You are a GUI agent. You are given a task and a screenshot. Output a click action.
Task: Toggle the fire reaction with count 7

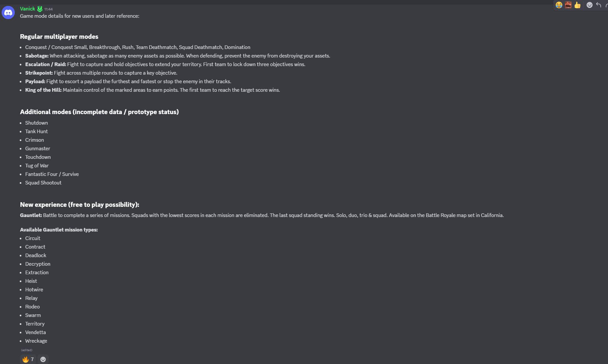pyautogui.click(x=28, y=359)
